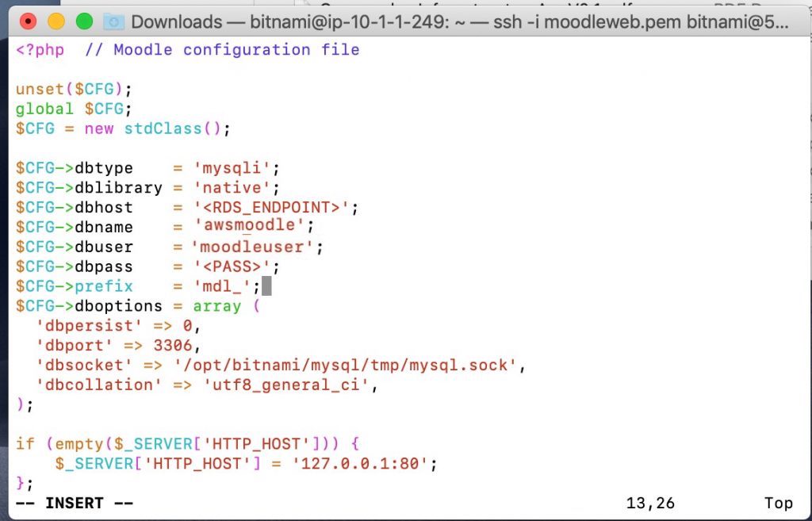Click the 'dblibrary' property name
This screenshot has width=812, height=521.
[x=119, y=187]
